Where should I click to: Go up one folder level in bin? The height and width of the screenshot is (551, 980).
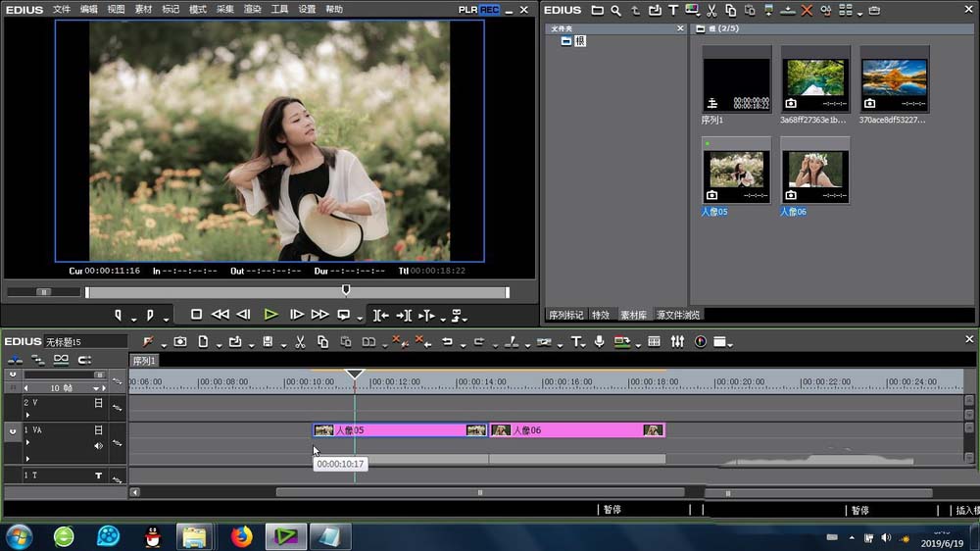[635, 10]
